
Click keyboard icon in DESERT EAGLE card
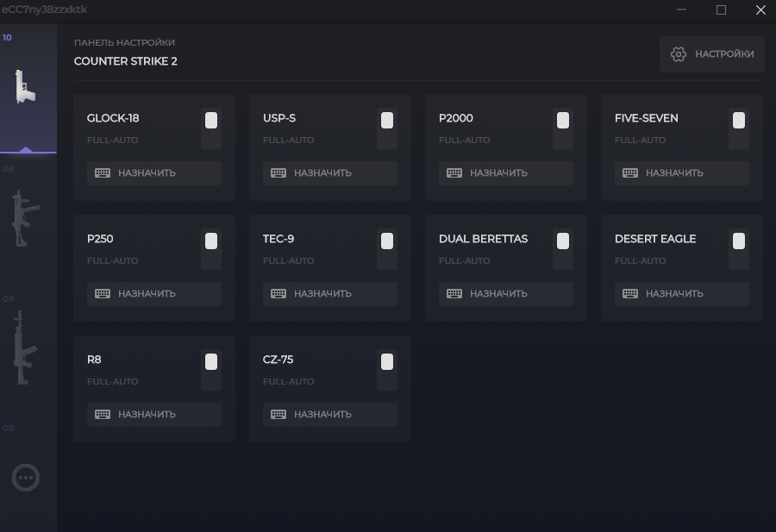click(630, 293)
